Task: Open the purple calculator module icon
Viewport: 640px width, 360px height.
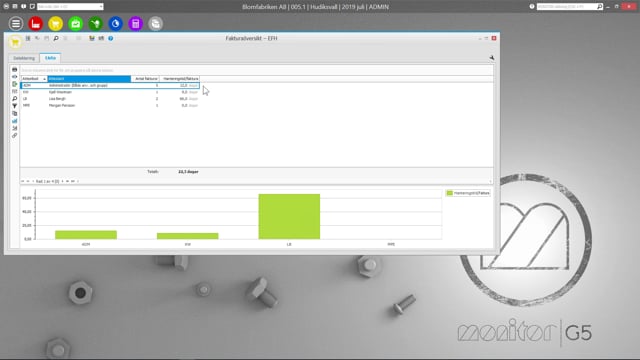Action: [136, 24]
